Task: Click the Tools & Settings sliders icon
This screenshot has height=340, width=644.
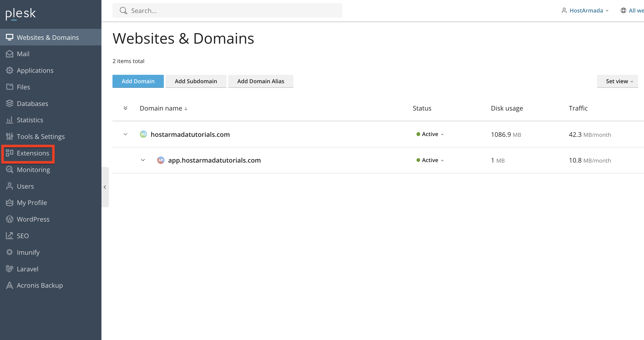Action: [x=9, y=137]
